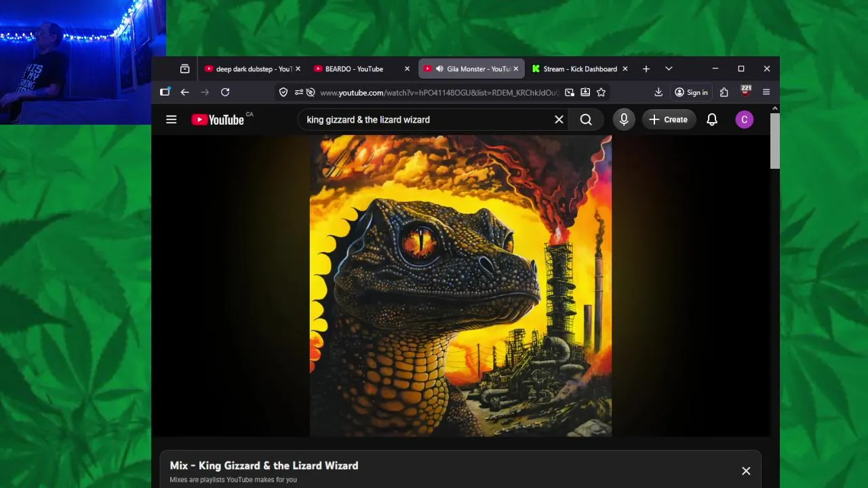Expand the list all tabs chevron

pyautogui.click(x=669, y=68)
